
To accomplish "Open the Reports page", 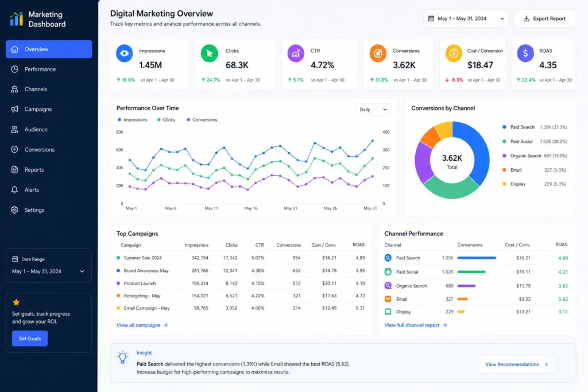I will (49, 169).
